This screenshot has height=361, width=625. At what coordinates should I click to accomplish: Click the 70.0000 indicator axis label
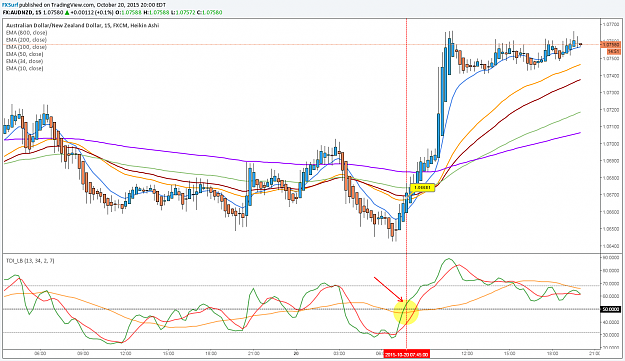(x=612, y=284)
